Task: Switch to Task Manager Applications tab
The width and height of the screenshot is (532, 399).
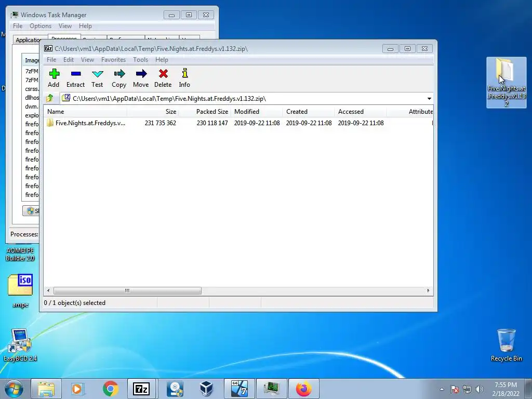Action: tap(26, 40)
